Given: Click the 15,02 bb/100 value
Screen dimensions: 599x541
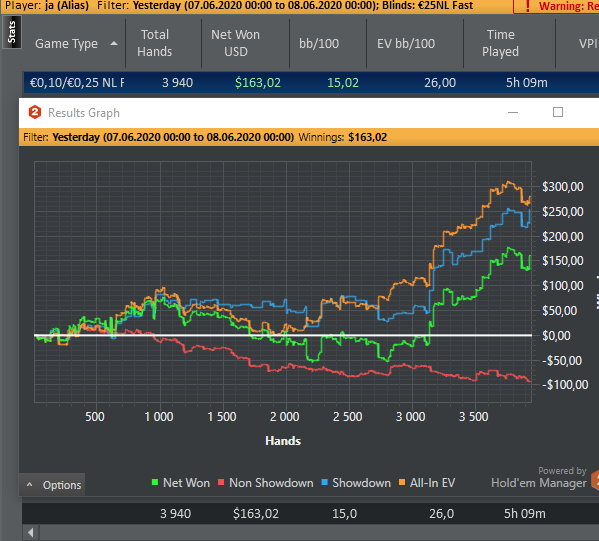Looking at the screenshot, I should click(x=343, y=83).
